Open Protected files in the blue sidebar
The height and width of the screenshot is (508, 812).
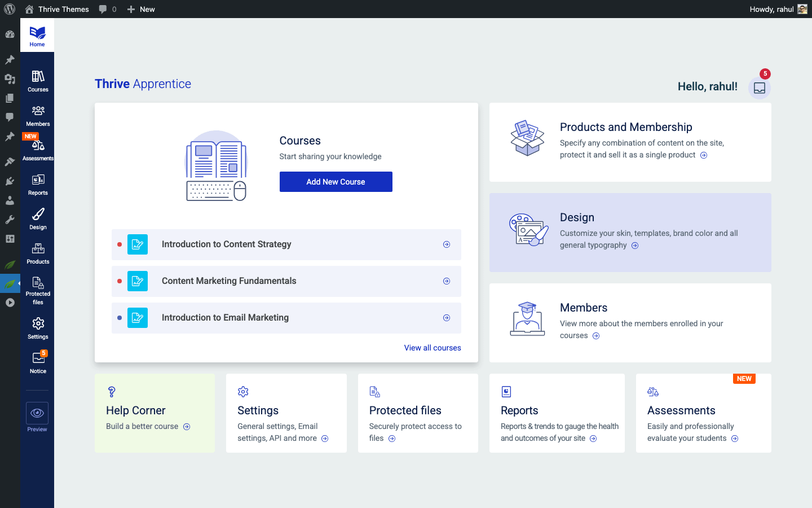click(x=38, y=290)
